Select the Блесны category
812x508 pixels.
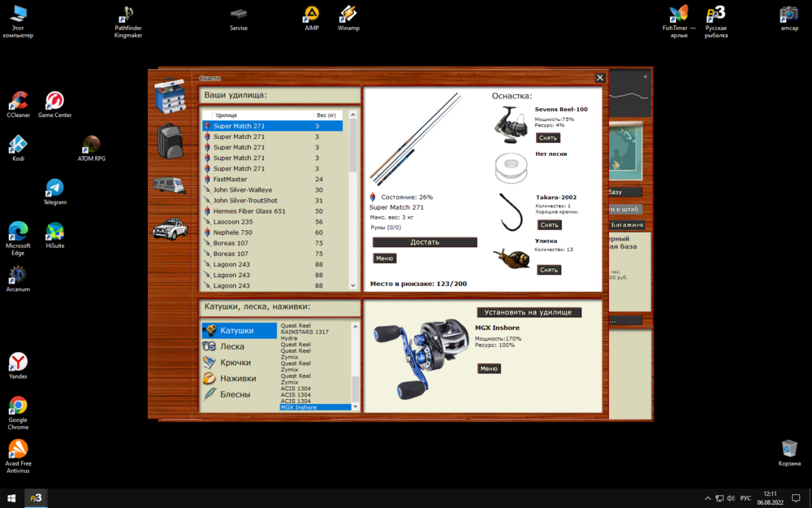tap(235, 394)
